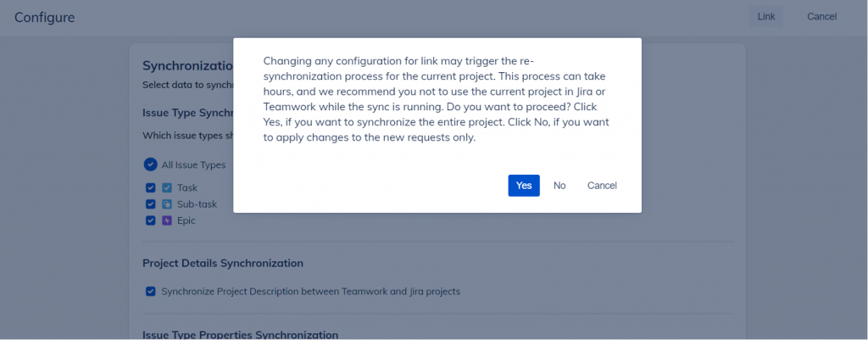Viewport: 868px width, 340px height.
Task: Uncheck the Task issue type checkbox
Action: [x=151, y=188]
